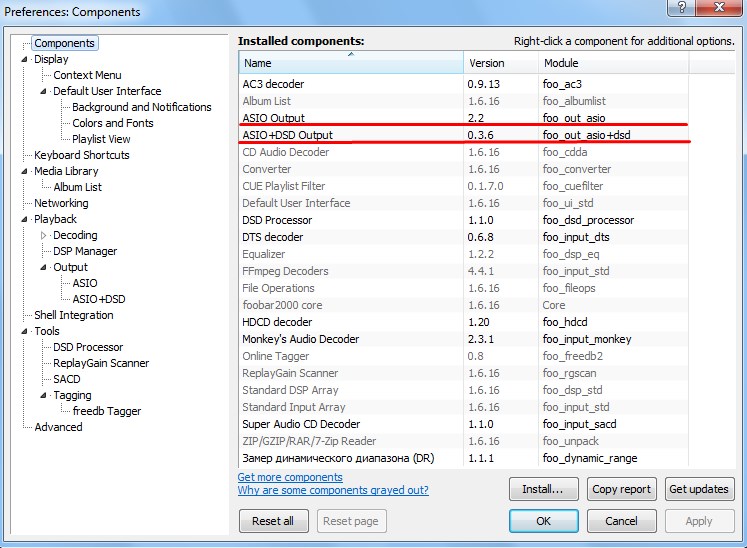747x548 pixels.
Task: Open Background and Notifications page
Action: [141, 107]
